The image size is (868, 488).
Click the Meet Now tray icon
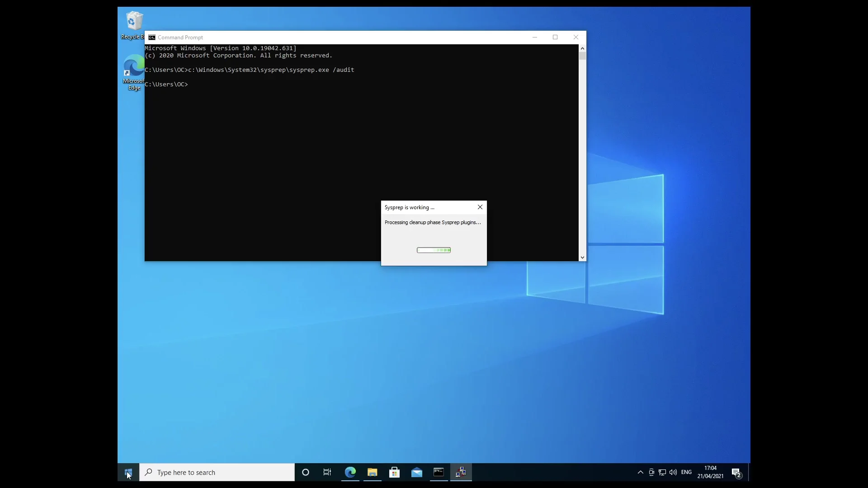pos(651,472)
